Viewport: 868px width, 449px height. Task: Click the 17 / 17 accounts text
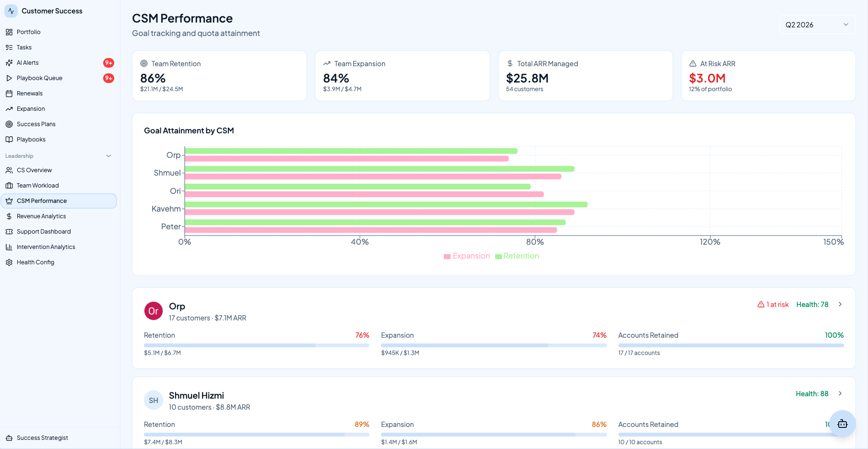[x=639, y=353]
